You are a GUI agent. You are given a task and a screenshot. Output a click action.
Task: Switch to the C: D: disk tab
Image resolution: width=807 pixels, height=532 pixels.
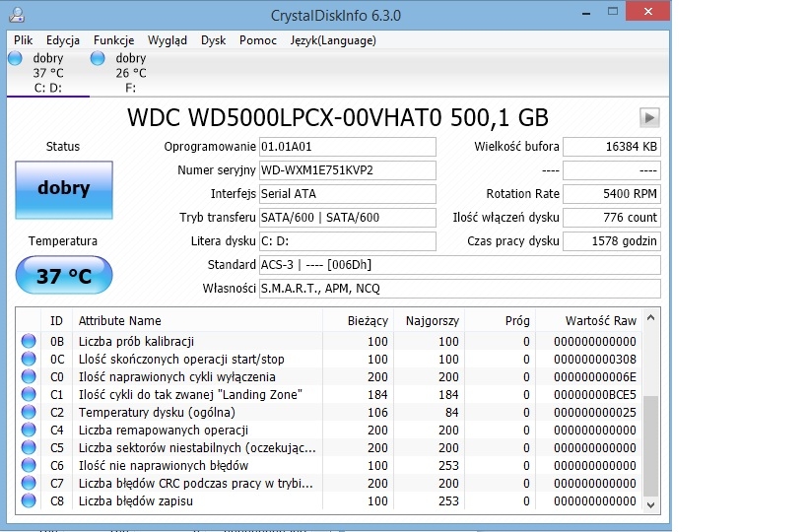point(48,73)
